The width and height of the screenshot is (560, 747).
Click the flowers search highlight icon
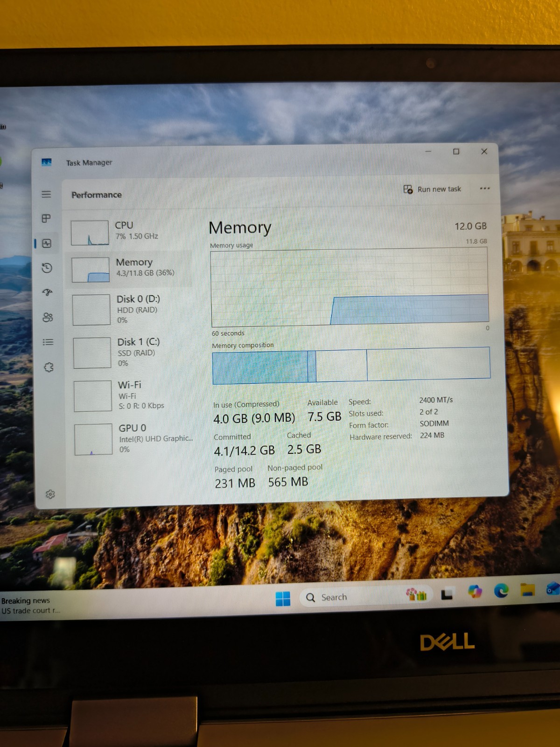(x=416, y=594)
